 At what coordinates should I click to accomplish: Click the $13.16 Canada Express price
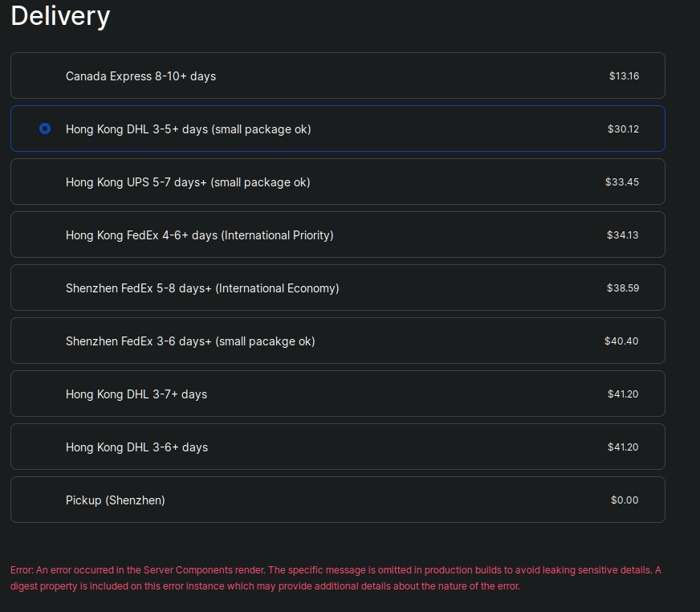624,76
